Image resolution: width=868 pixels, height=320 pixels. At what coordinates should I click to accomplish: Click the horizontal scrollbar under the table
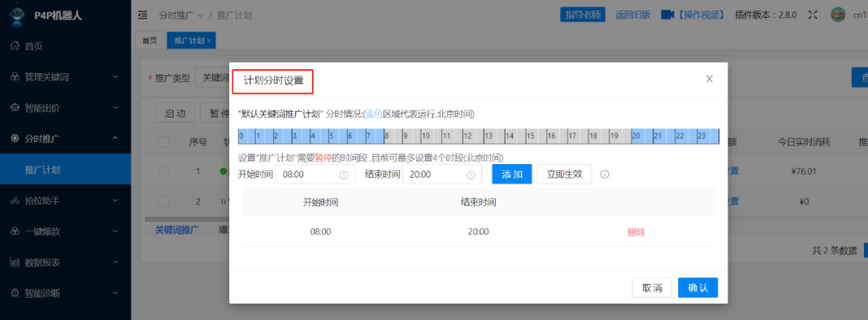[x=187, y=219]
